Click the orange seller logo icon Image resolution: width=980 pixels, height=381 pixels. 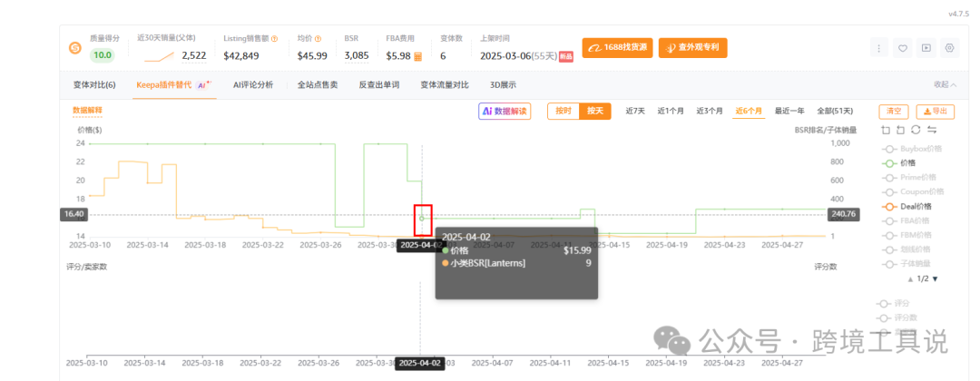[75, 47]
